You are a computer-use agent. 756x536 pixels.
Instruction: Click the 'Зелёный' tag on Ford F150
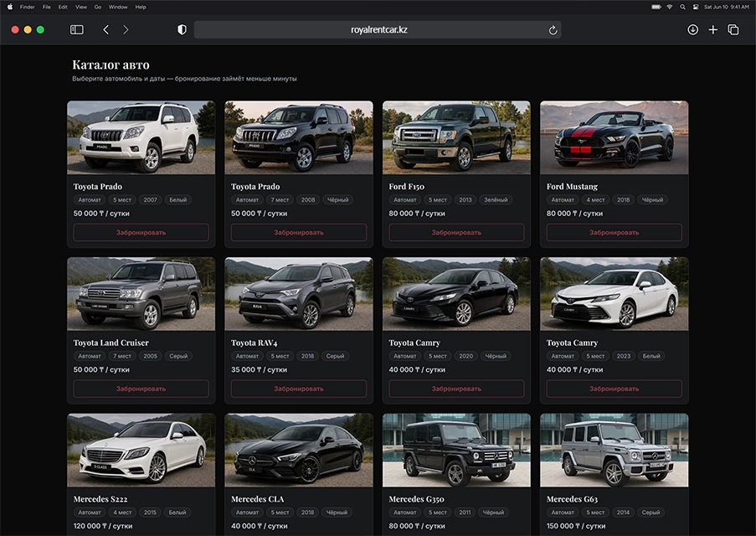[496, 199]
